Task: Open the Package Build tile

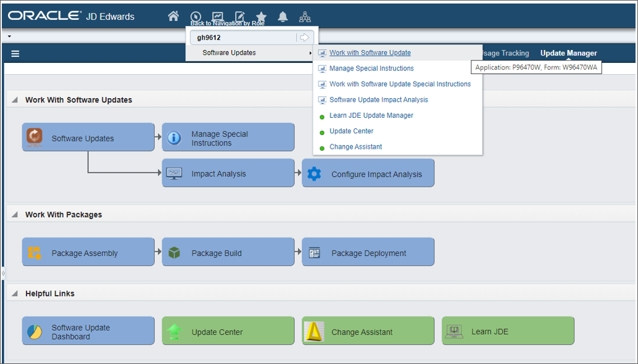Action: point(228,252)
